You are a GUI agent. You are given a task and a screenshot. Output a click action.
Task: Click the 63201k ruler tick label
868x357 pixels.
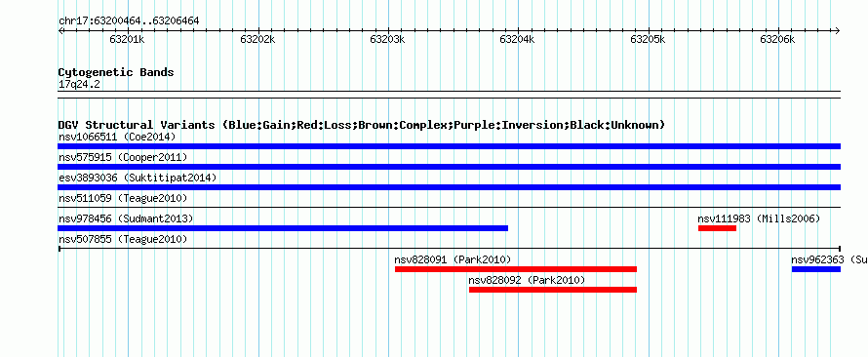[x=128, y=40]
